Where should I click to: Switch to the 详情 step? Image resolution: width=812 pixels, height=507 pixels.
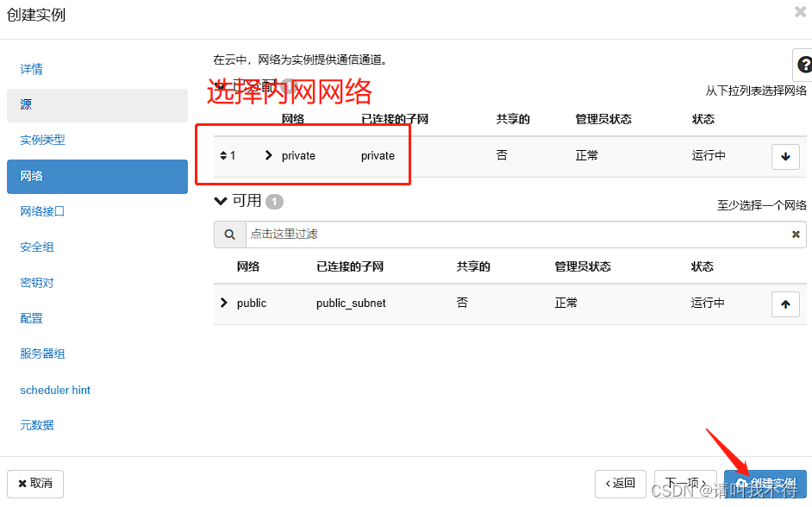tap(30, 69)
